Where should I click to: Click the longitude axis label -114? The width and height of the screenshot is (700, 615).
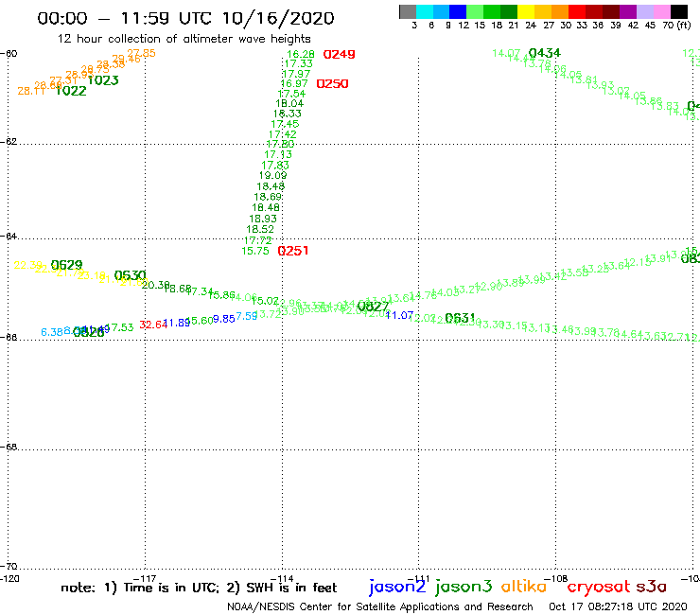[x=282, y=579]
